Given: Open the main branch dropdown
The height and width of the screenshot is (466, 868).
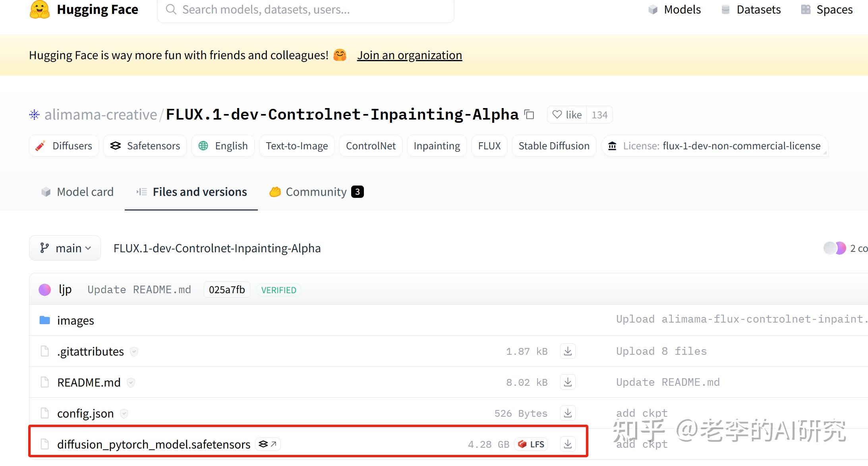Looking at the screenshot, I should [x=65, y=248].
